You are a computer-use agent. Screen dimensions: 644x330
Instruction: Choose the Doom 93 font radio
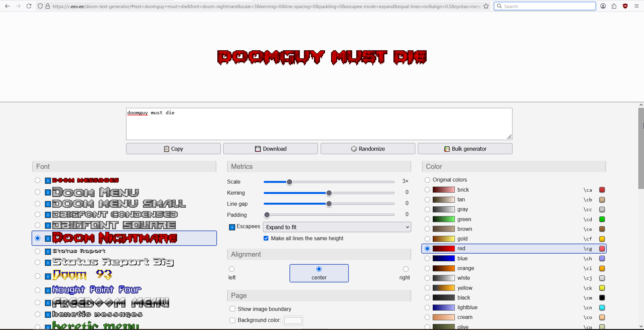pyautogui.click(x=38, y=276)
